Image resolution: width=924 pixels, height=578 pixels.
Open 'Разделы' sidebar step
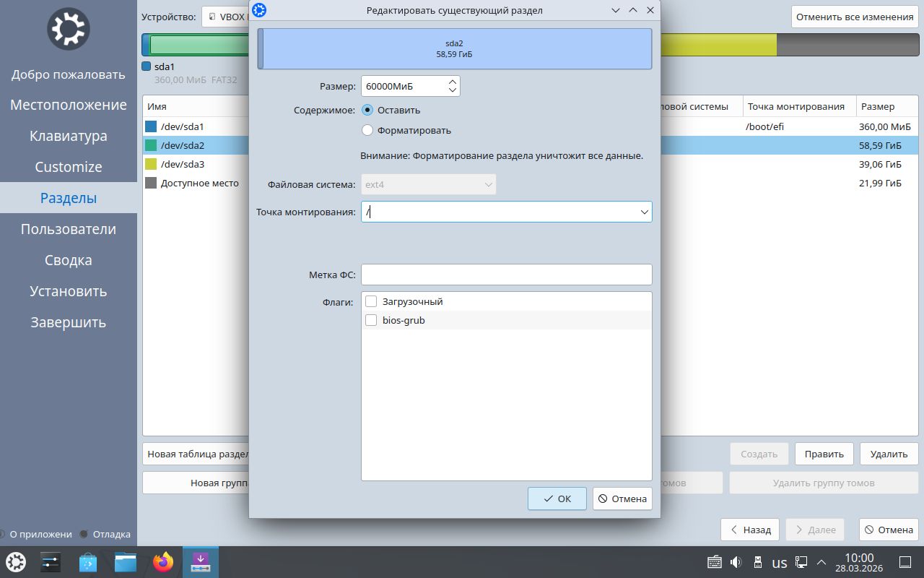point(69,198)
